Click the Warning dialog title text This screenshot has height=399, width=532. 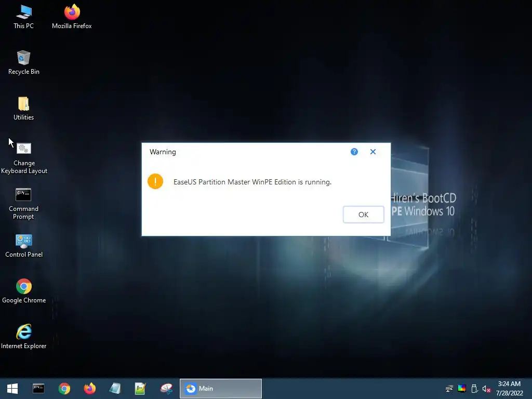click(x=163, y=152)
